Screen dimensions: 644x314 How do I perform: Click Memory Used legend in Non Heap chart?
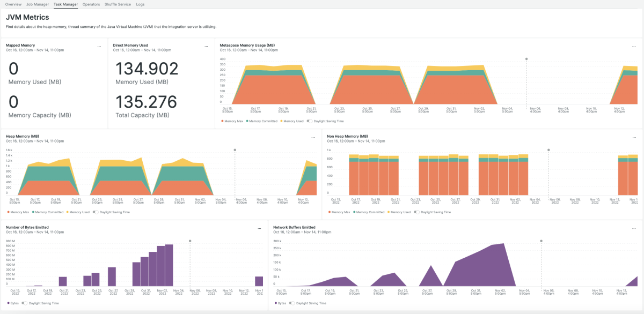point(400,212)
